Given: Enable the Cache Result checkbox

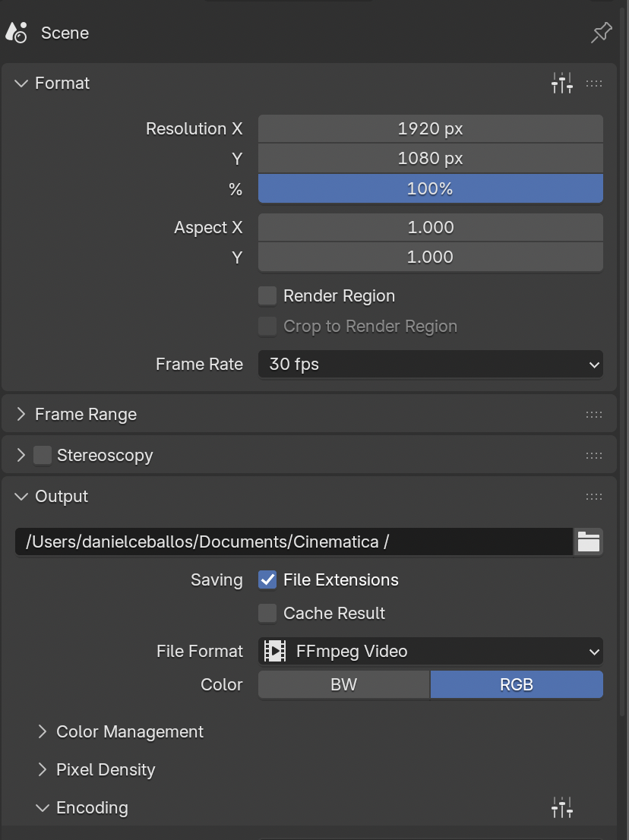Looking at the screenshot, I should pos(267,614).
